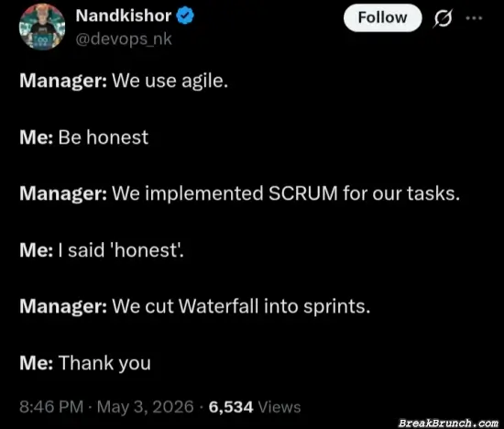Open the Grok slash-circle icon
The width and height of the screenshot is (504, 429).
coord(443,18)
